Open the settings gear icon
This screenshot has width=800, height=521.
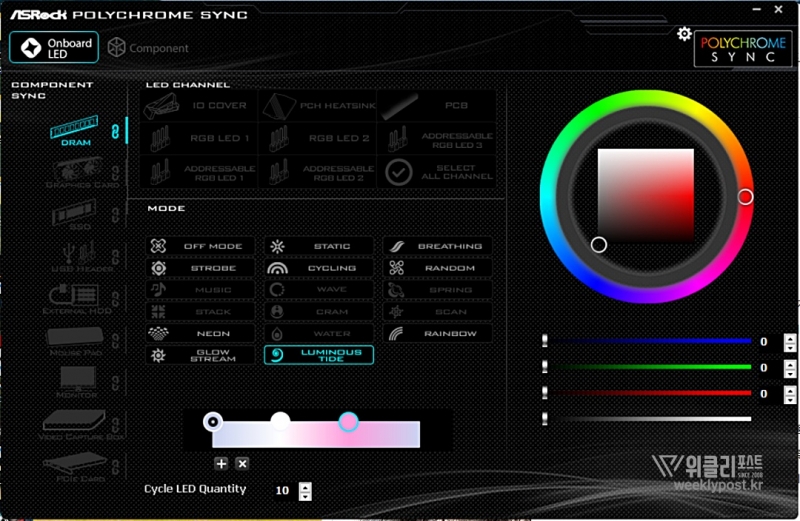pyautogui.click(x=684, y=34)
